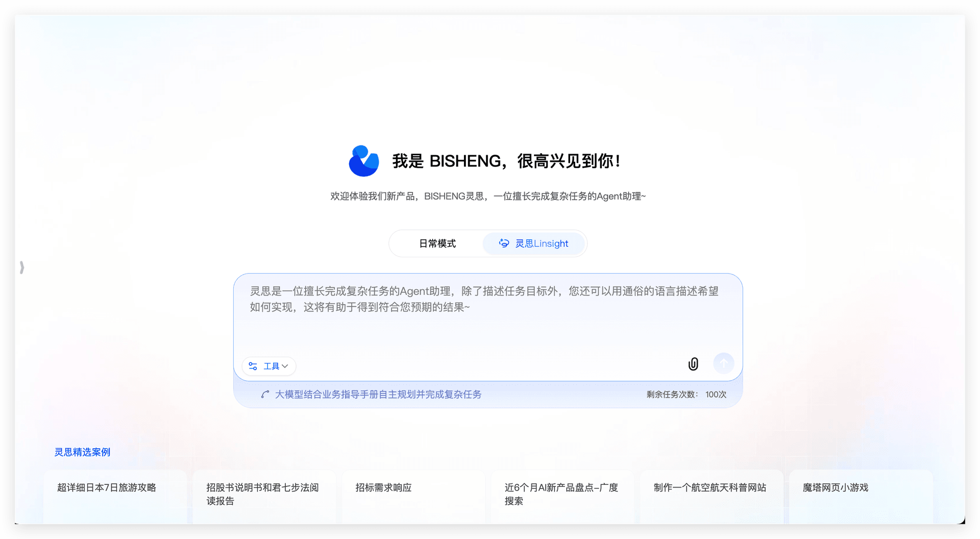Screen dimensions: 980x539
Task: Click the Linsight icon in the mode switch
Action: [x=504, y=243]
